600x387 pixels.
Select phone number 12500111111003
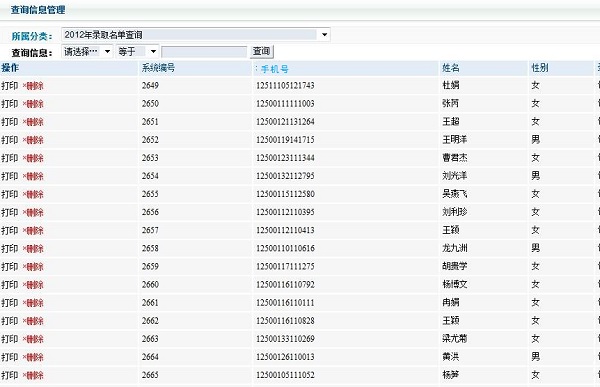(x=285, y=103)
